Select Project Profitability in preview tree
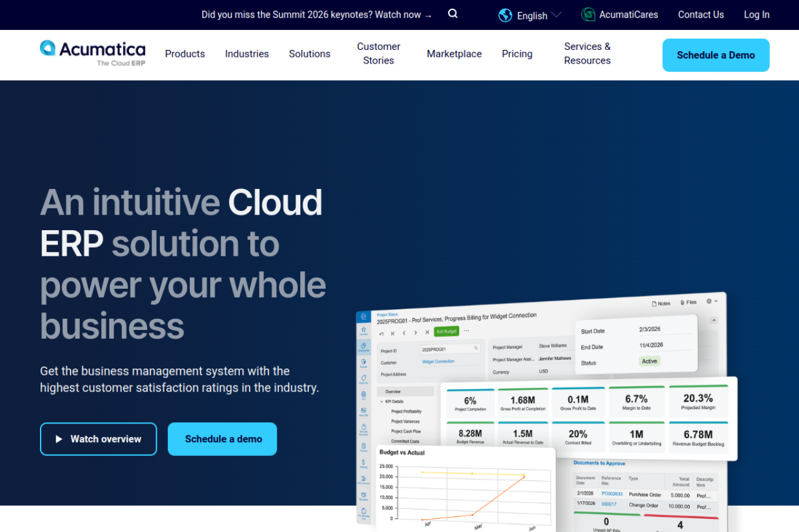799x532 pixels. pyautogui.click(x=406, y=412)
